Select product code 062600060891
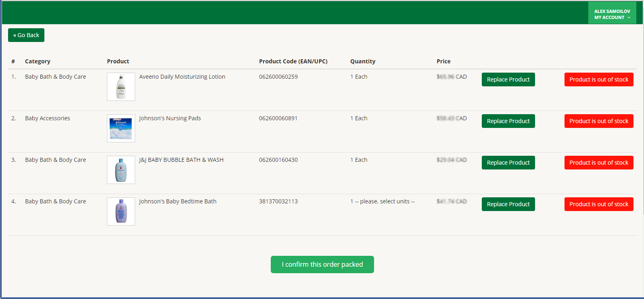 pos(278,118)
